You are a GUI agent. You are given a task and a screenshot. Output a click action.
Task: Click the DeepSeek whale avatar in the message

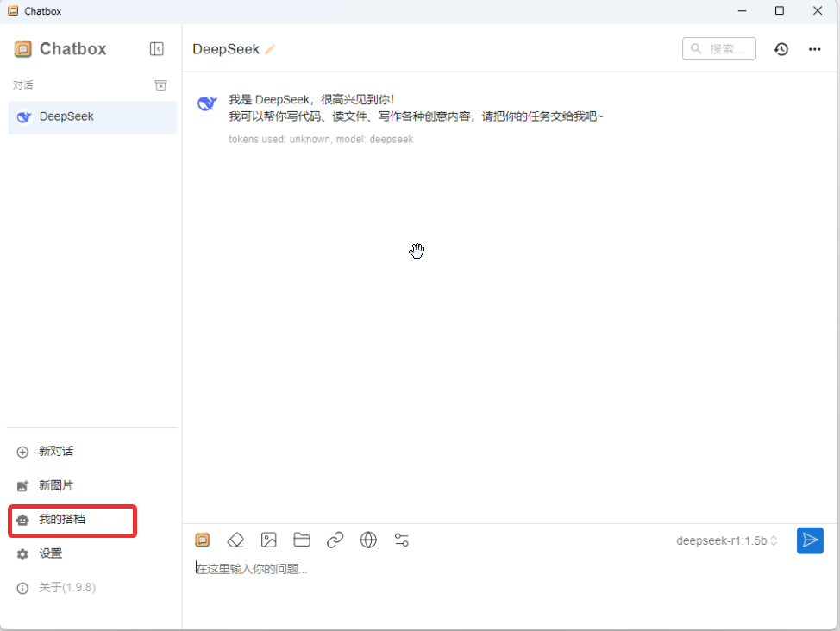[207, 103]
